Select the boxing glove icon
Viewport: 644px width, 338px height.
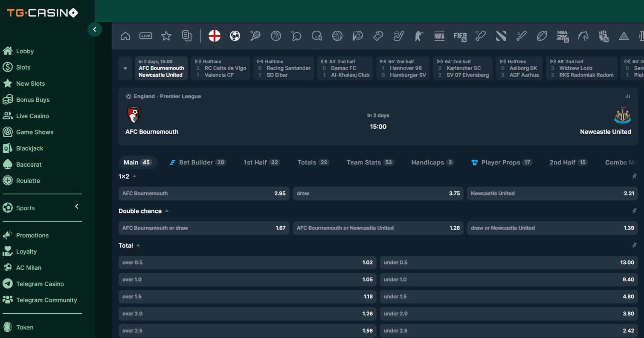(x=378, y=36)
